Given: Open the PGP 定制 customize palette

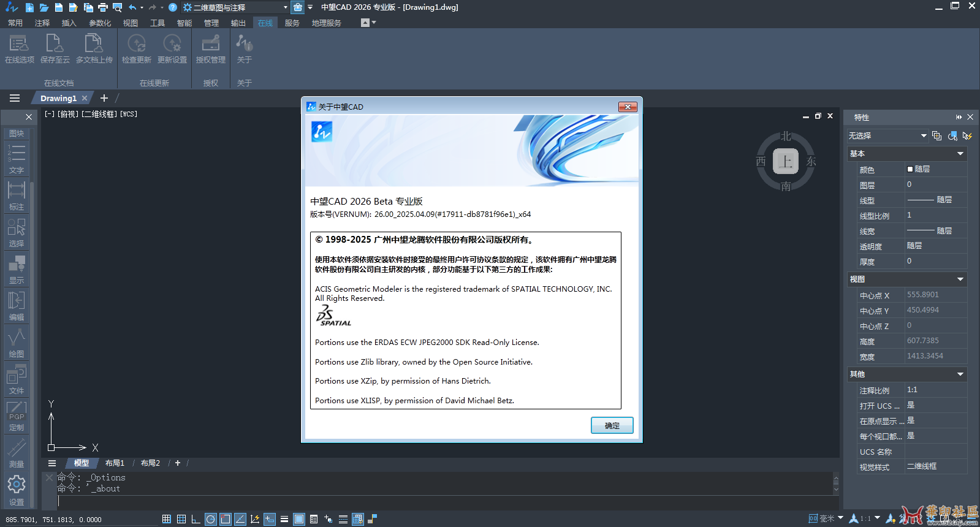Looking at the screenshot, I should (17, 416).
